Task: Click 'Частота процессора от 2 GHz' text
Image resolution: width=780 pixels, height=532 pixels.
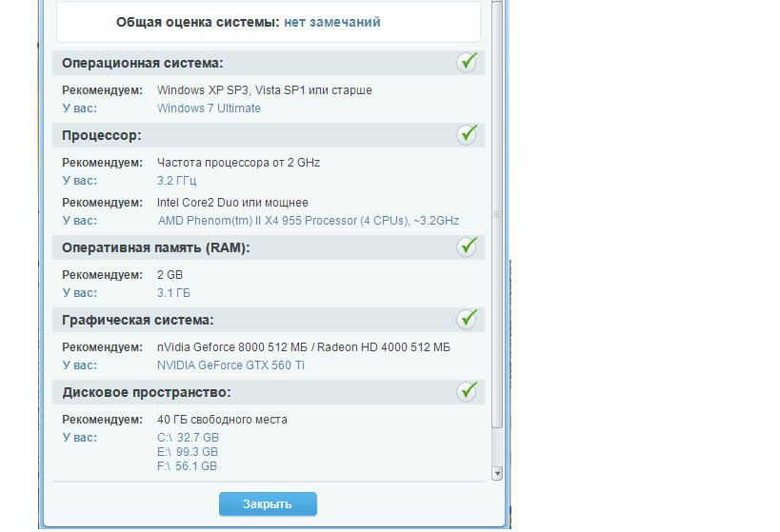Action: [x=238, y=163]
